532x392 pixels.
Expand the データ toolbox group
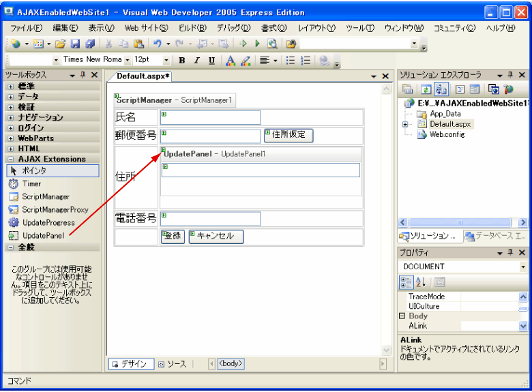coord(11,97)
